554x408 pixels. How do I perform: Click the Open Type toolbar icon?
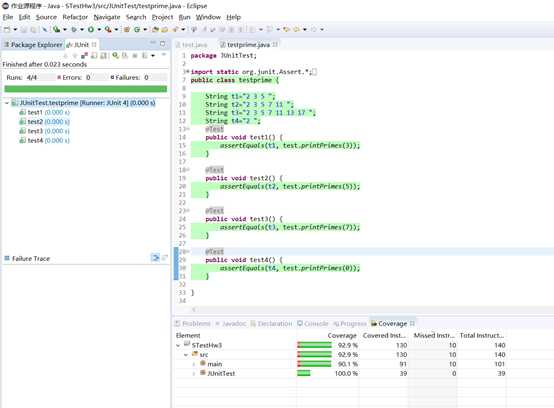(x=155, y=30)
